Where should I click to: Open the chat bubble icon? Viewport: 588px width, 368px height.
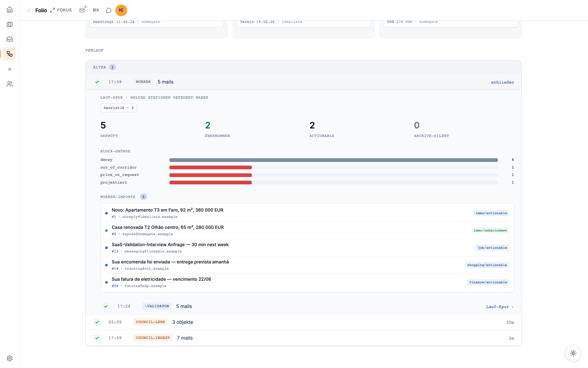(x=108, y=10)
